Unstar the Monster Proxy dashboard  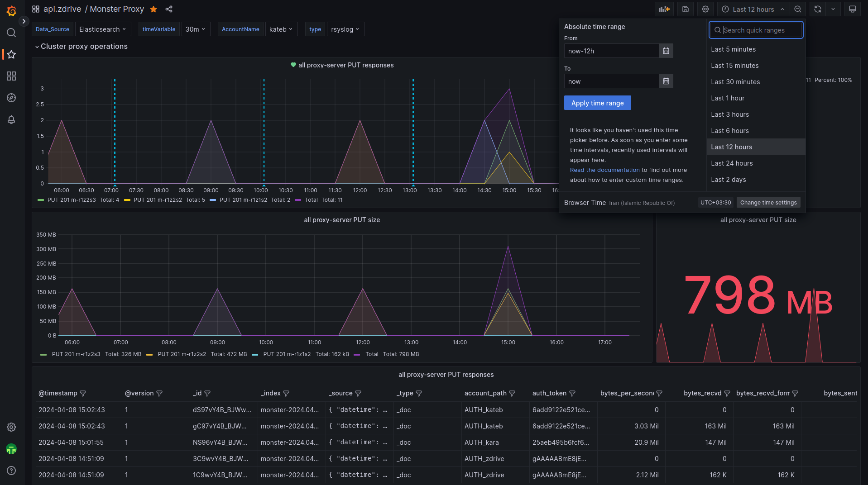tap(153, 9)
